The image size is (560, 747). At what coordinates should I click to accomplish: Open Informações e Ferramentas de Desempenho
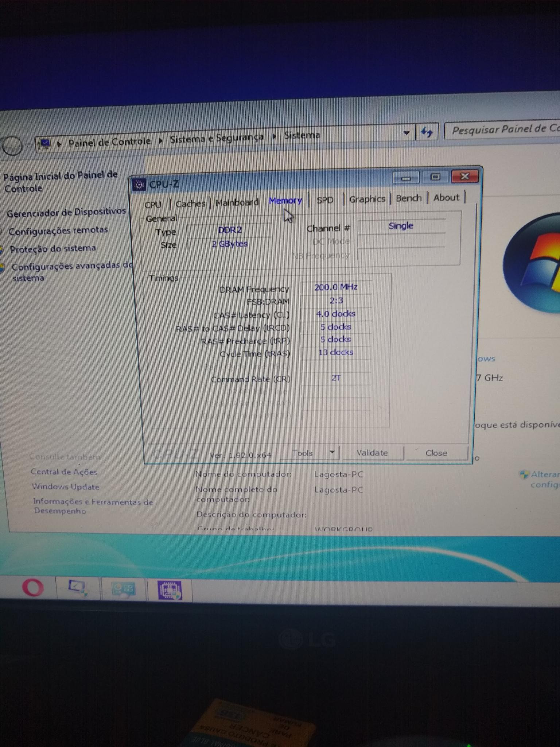point(93,506)
